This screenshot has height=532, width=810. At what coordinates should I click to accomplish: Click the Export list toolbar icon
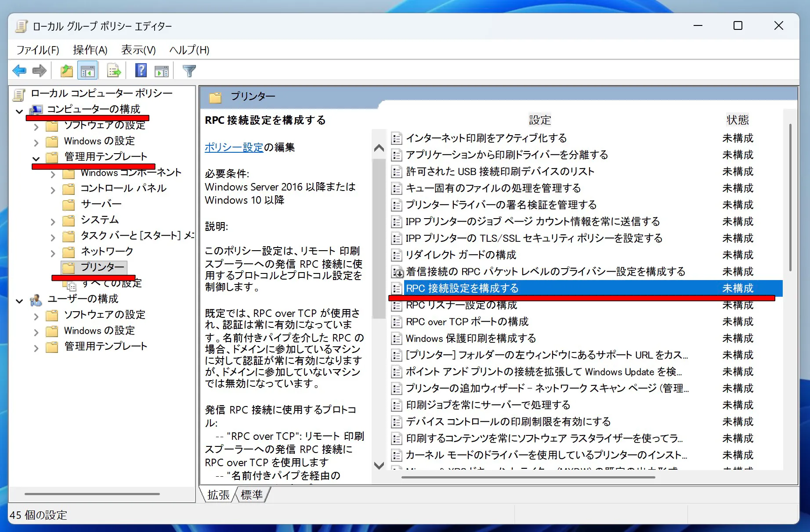(114, 70)
